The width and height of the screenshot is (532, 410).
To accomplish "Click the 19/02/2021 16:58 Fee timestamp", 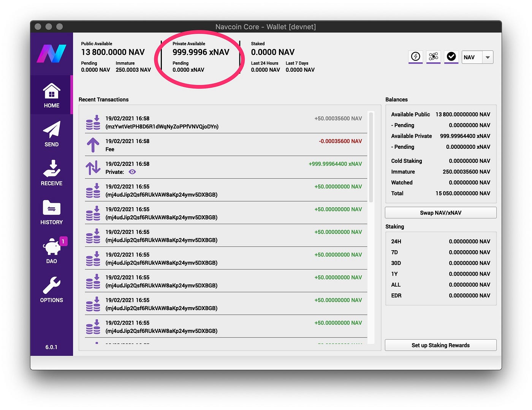I will [127, 141].
